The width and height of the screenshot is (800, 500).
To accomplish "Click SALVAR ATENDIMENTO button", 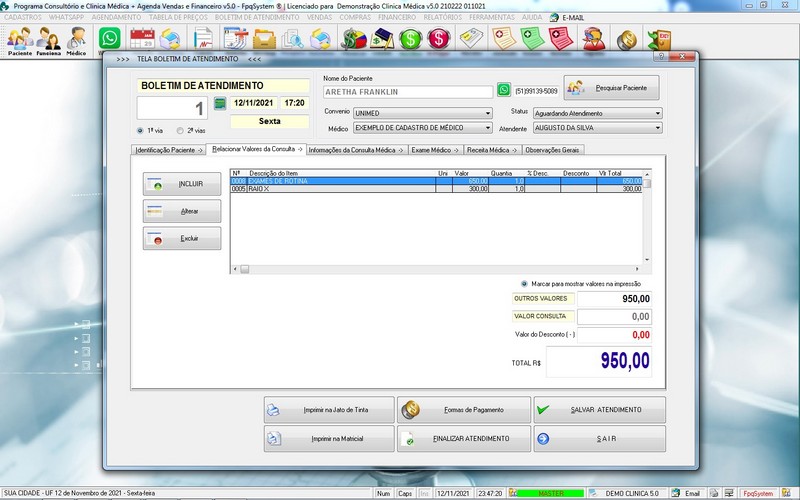I will click(599, 410).
